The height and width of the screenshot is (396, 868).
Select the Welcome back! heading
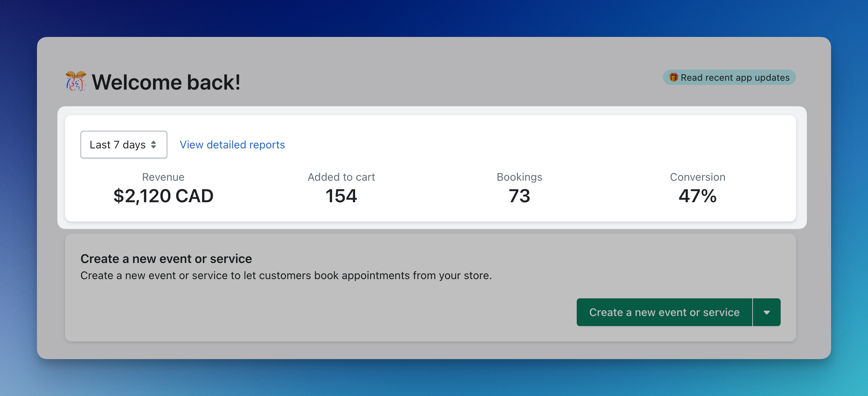click(166, 82)
